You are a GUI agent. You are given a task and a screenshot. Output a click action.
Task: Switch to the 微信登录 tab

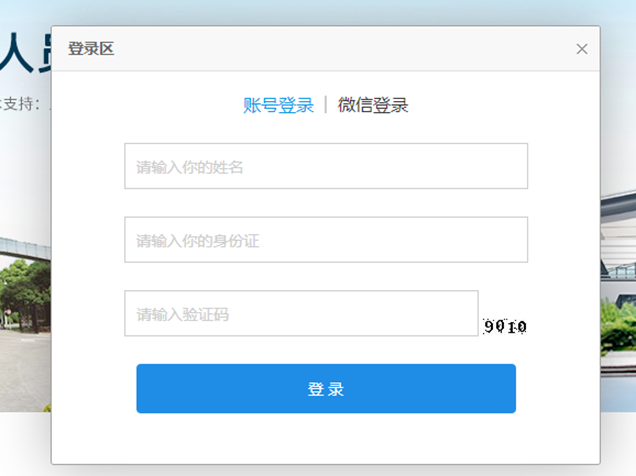[373, 106]
